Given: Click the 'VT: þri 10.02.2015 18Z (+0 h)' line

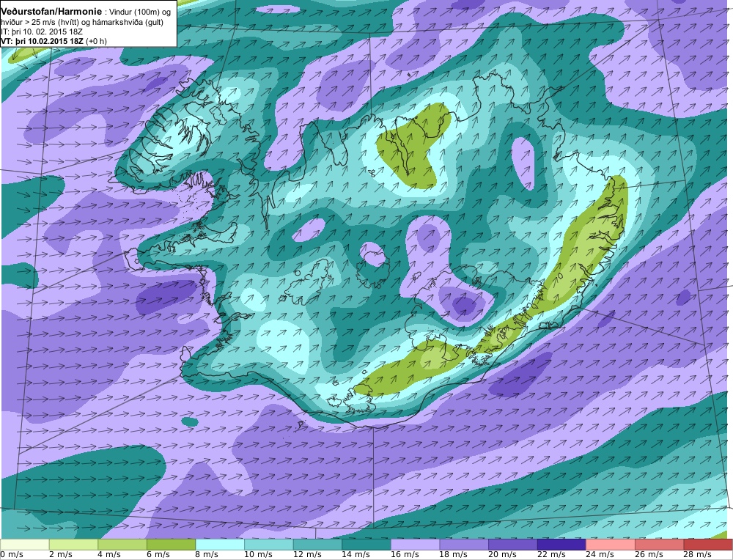Looking at the screenshot, I should pyautogui.click(x=54, y=41).
